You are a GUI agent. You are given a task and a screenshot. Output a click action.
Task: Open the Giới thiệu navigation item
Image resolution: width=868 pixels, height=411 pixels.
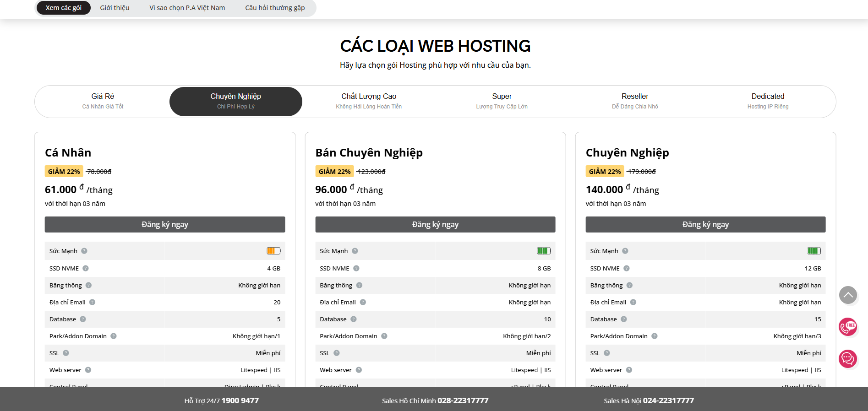point(115,8)
